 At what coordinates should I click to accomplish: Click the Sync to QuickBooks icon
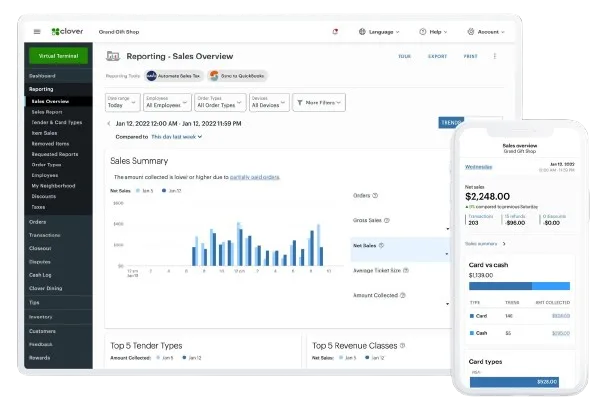214,75
